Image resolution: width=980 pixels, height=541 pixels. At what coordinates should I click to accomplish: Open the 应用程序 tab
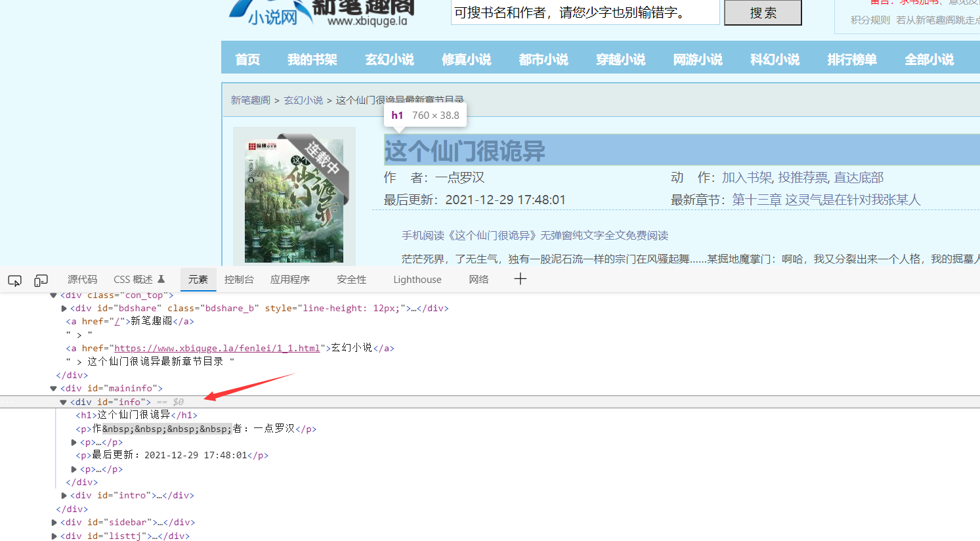[x=290, y=280]
